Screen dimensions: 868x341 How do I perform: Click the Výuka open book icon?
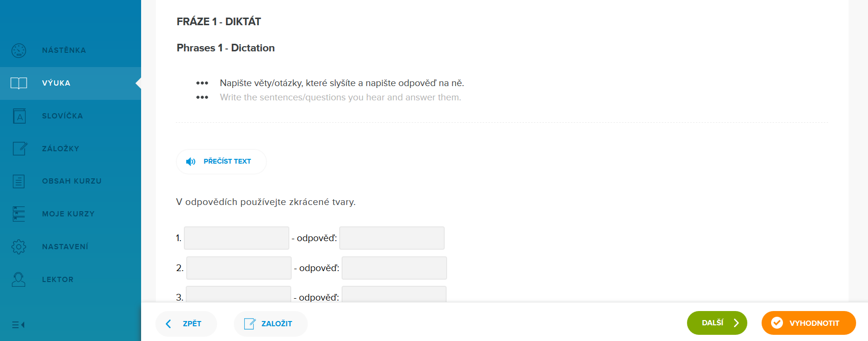(x=19, y=83)
